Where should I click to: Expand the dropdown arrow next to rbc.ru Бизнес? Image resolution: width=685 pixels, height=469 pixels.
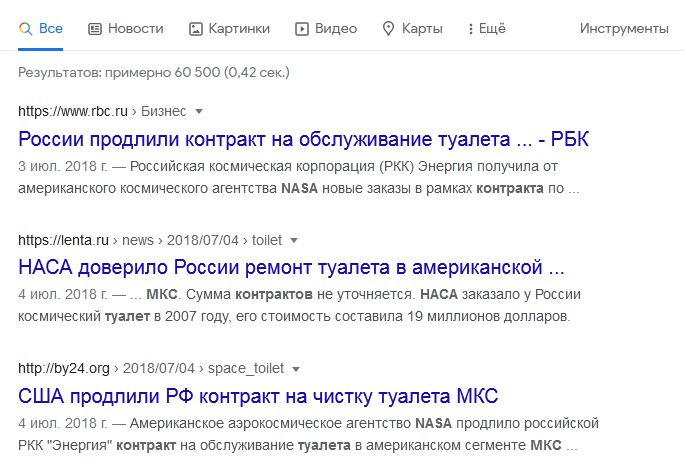tap(199, 112)
